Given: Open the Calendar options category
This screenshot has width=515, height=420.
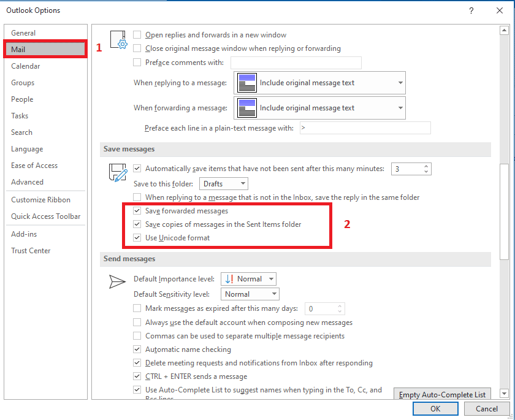Looking at the screenshot, I should [x=45, y=66].
